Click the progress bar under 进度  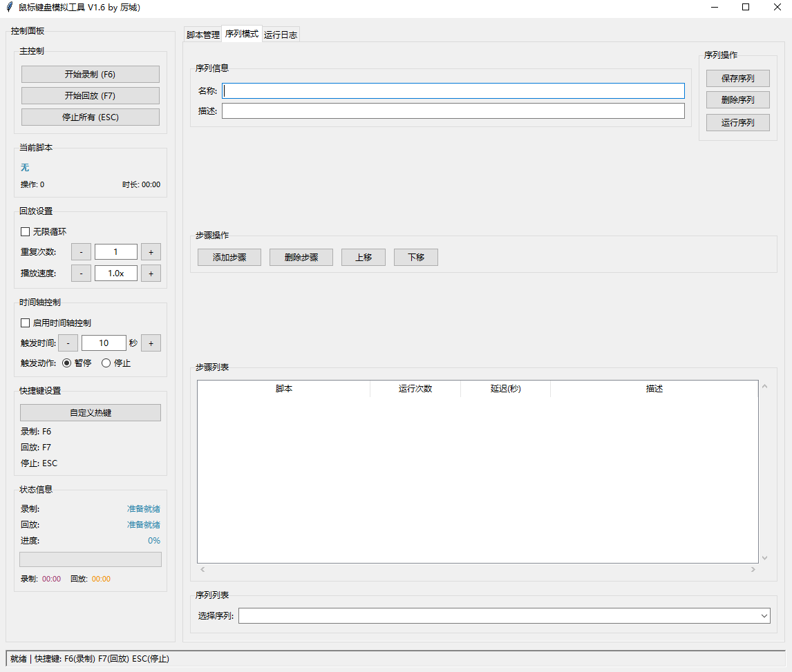click(x=91, y=559)
